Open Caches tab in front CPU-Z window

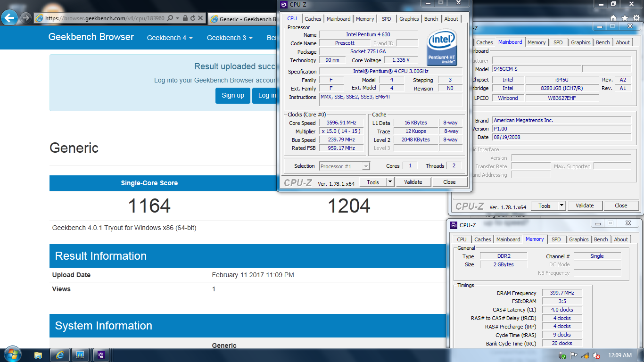tap(313, 19)
